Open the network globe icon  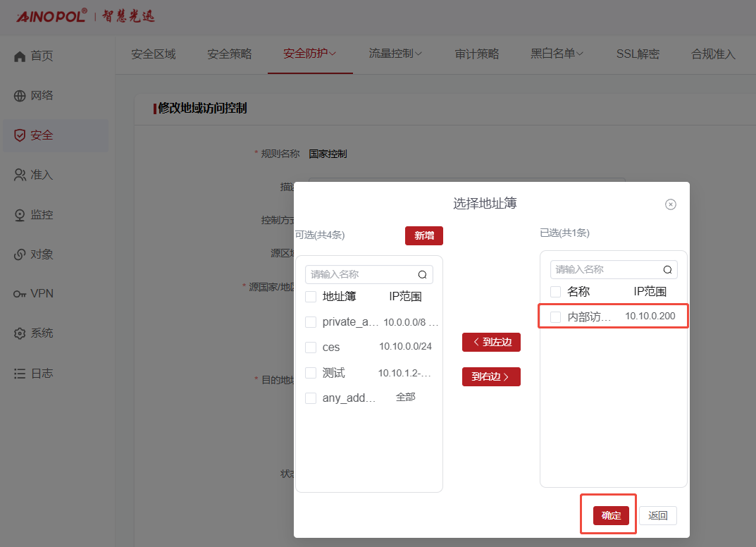pos(20,96)
